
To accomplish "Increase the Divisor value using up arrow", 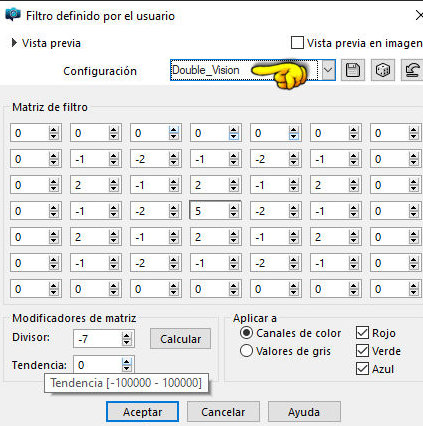I will point(126,336).
